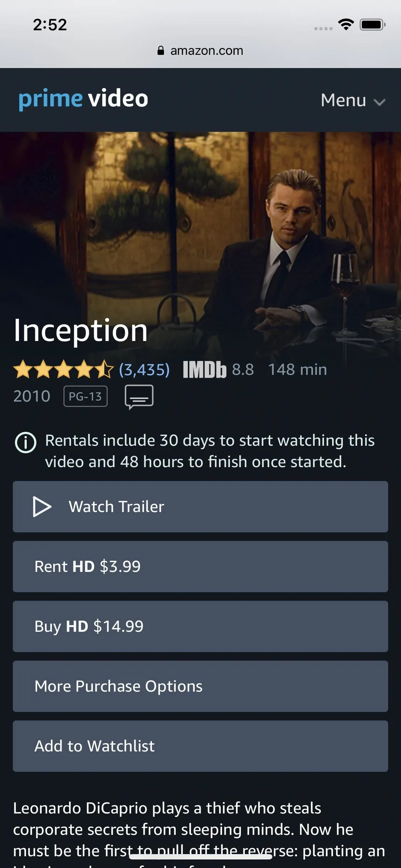Click the play triangle on Watch Trailer
Viewport: 401px width, 868px height.
pyautogui.click(x=42, y=506)
